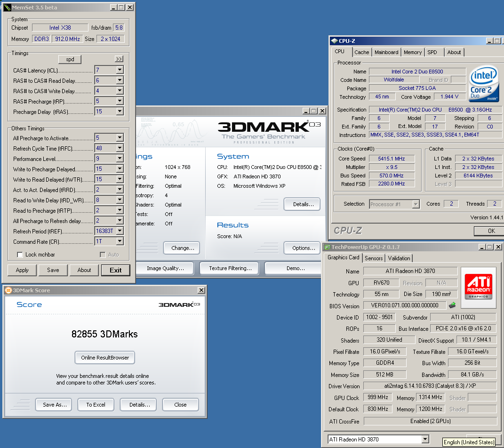Switch to the Cache tab in CPU-Z
The height and width of the screenshot is (448, 504).
coord(361,52)
